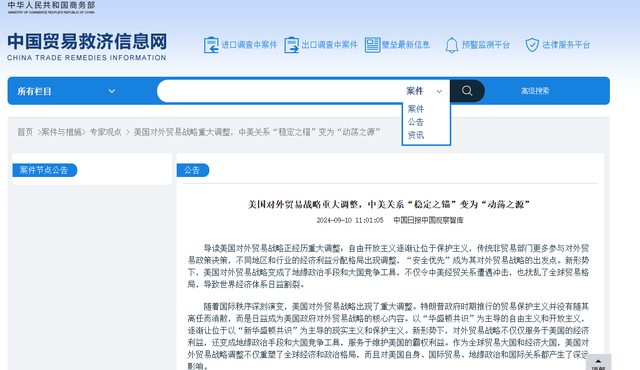
Task: Select 公告 option in dropdown list
Action: click(416, 122)
